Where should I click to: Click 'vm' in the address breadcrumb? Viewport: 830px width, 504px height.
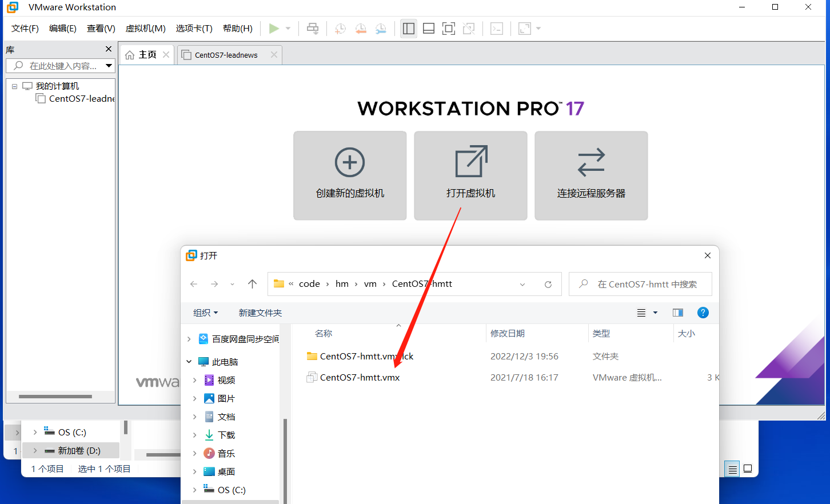370,284
